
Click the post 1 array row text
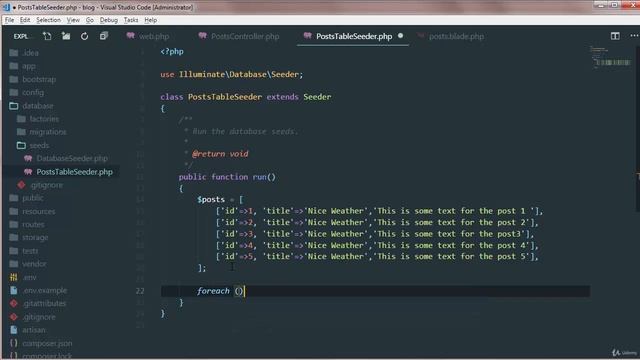pos(380,211)
